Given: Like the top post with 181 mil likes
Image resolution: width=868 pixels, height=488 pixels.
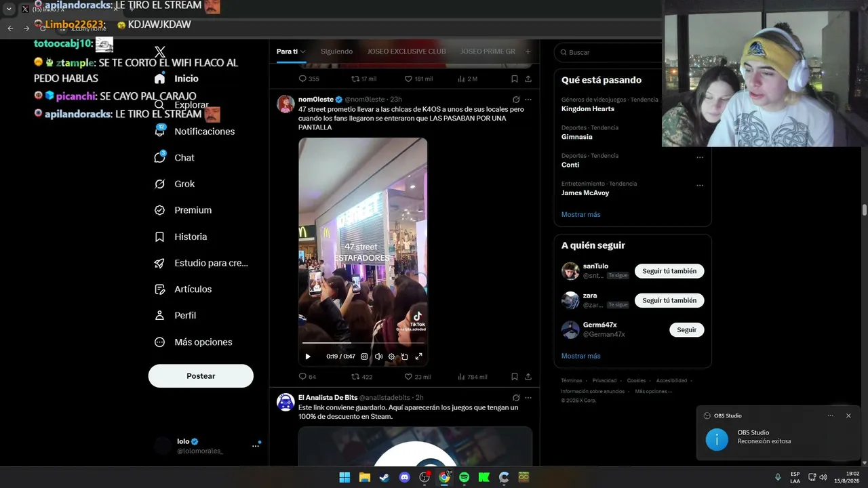Looking at the screenshot, I should (x=418, y=79).
